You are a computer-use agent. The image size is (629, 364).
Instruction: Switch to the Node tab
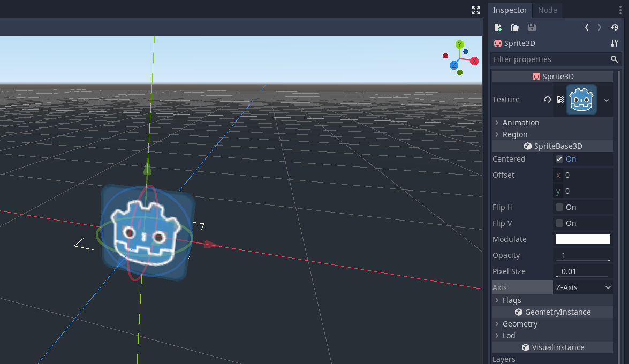(x=547, y=10)
